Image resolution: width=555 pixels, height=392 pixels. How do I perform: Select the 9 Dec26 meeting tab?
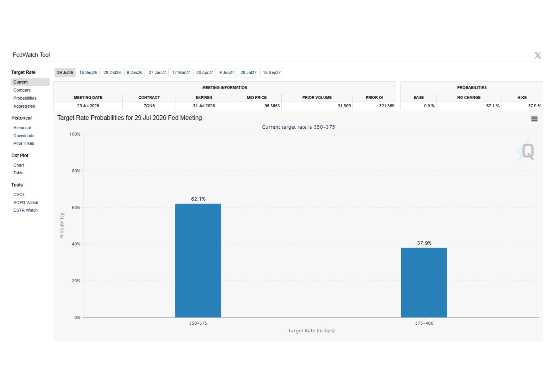135,73
